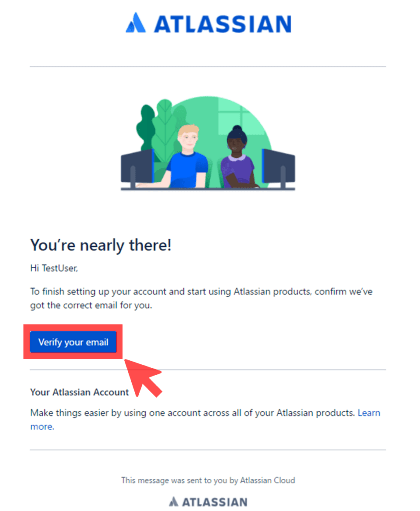
Task: Click the left computer monitor in illustration
Action: [x=137, y=166]
